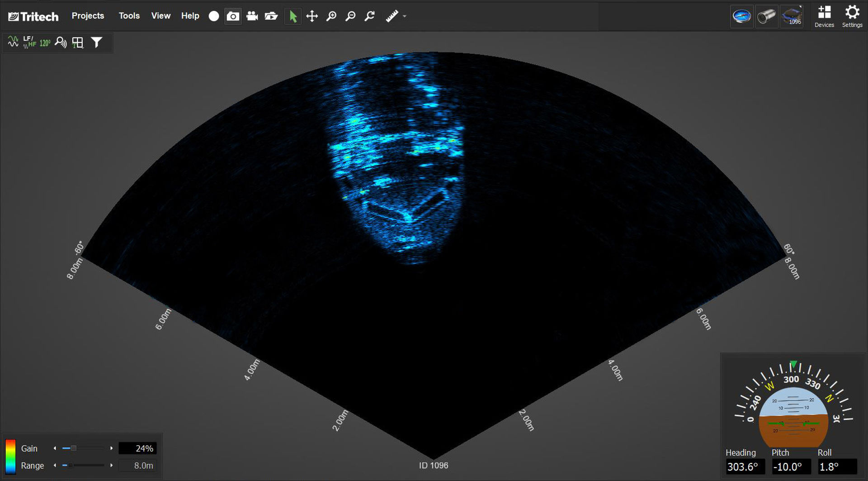Toggle the LF/HF frequency mode

pyautogui.click(x=29, y=43)
